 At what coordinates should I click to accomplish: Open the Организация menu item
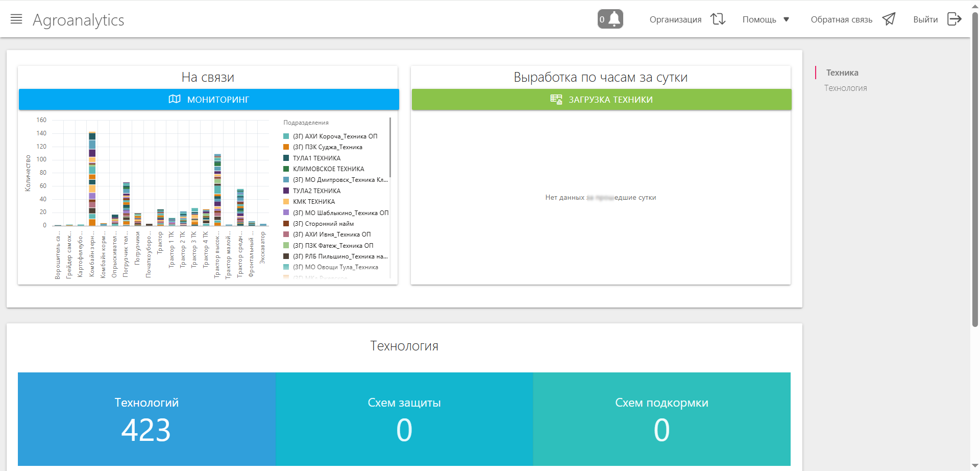(675, 19)
